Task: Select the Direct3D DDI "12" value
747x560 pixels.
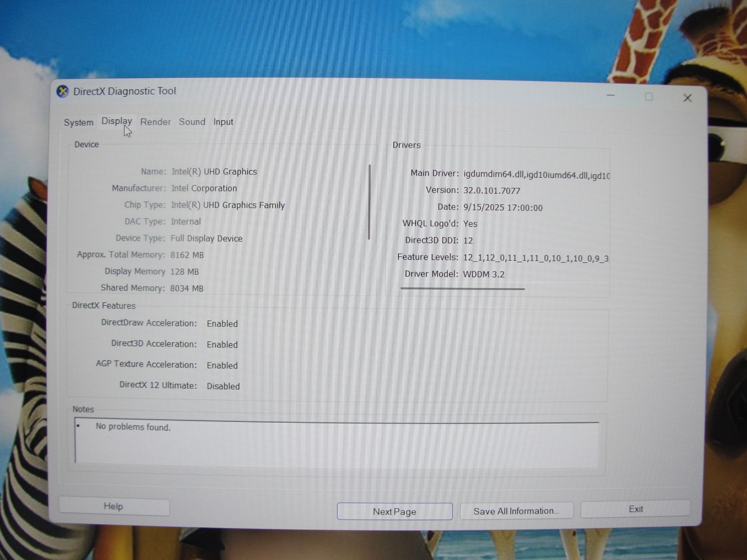Action: tap(468, 241)
